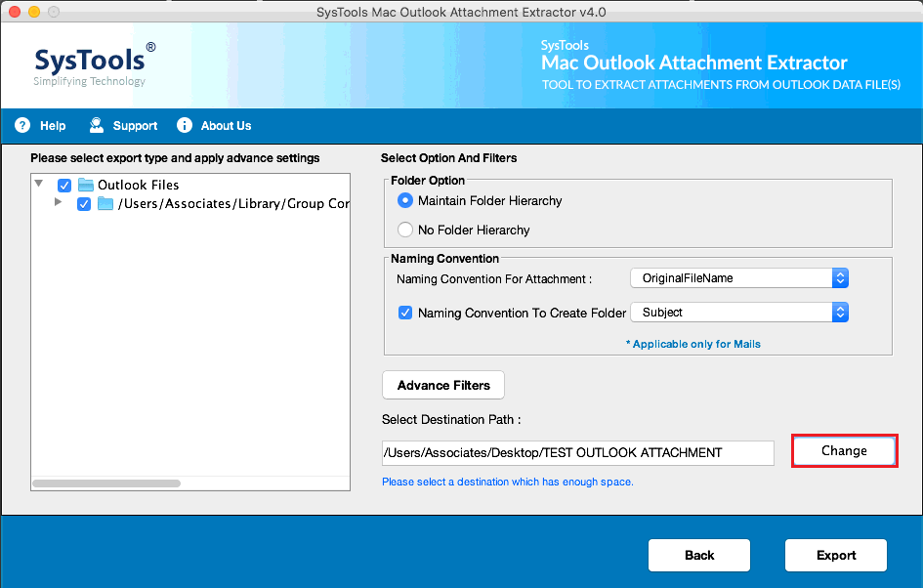
Task: Click the destination path field
Action: click(x=576, y=453)
